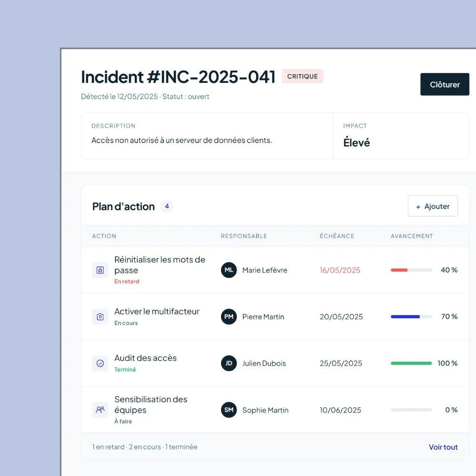476x476 pixels.
Task: Select the Sensibilisation des équipes action
Action: pyautogui.click(x=151, y=405)
